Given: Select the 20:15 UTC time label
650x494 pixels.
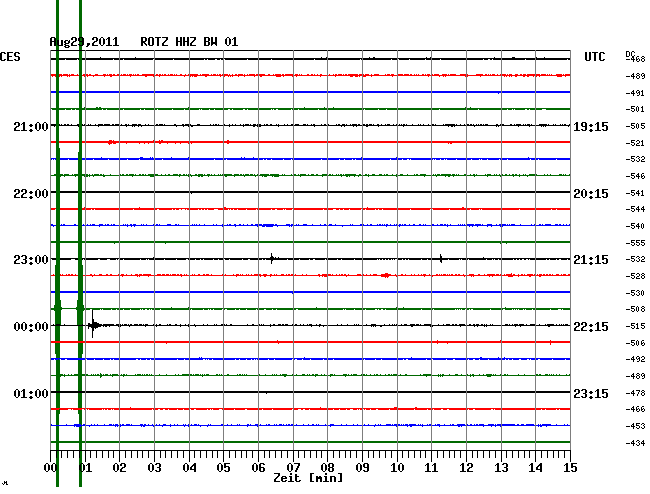Looking at the screenshot, I should pyautogui.click(x=591, y=194).
